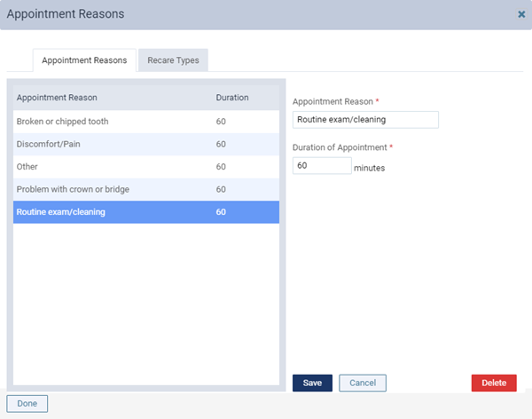Viewport: 532px width, 419px height.
Task: Focus the Appointment Reason text field
Action: click(365, 120)
